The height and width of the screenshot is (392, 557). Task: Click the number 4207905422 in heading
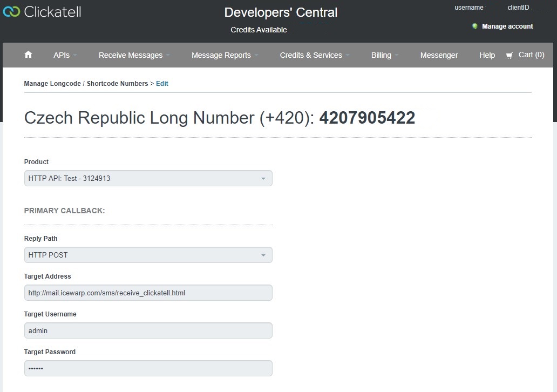367,118
